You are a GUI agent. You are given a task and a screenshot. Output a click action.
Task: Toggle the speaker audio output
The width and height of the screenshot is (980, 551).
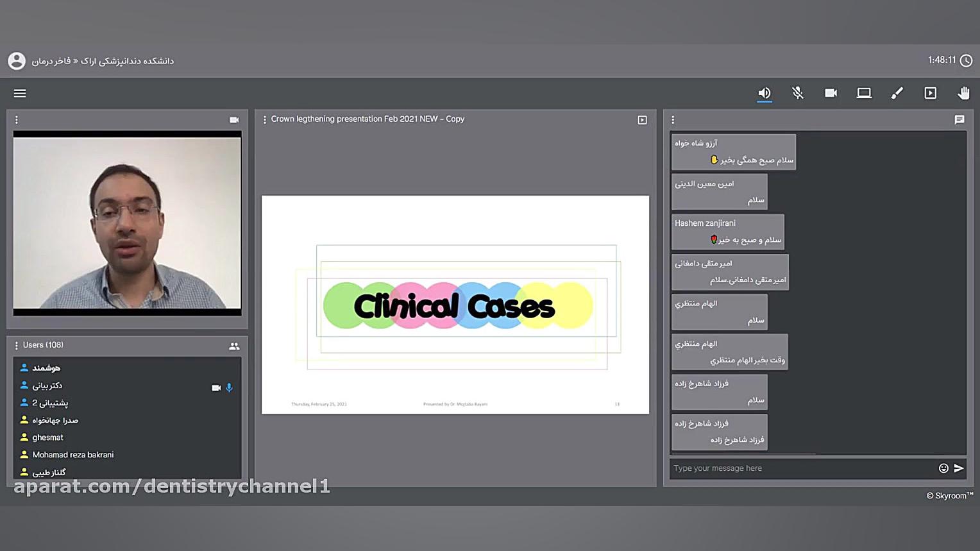764,94
